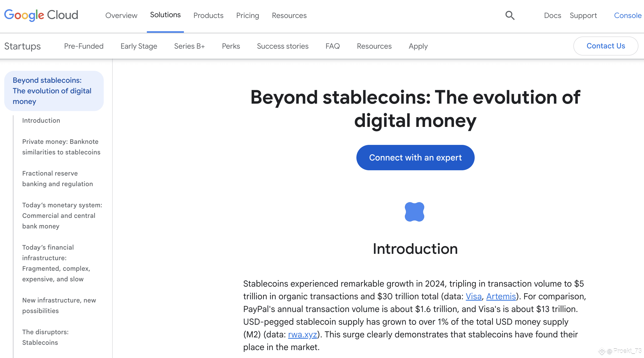644x358 pixels.
Task: Open the rwa.xyz link
Action: pyautogui.click(x=302, y=334)
